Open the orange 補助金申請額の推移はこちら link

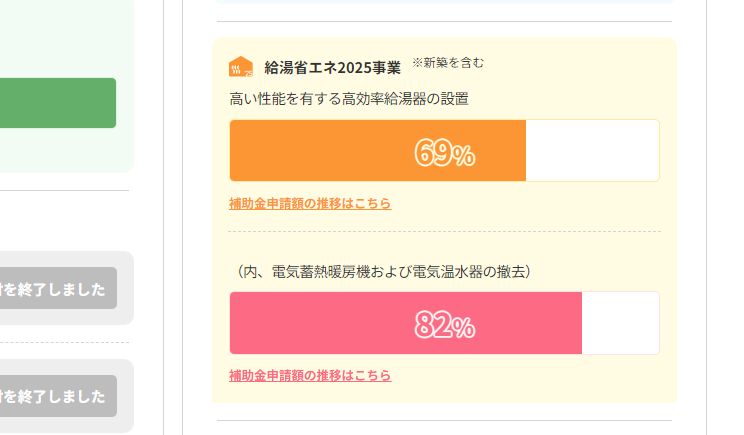coord(310,204)
